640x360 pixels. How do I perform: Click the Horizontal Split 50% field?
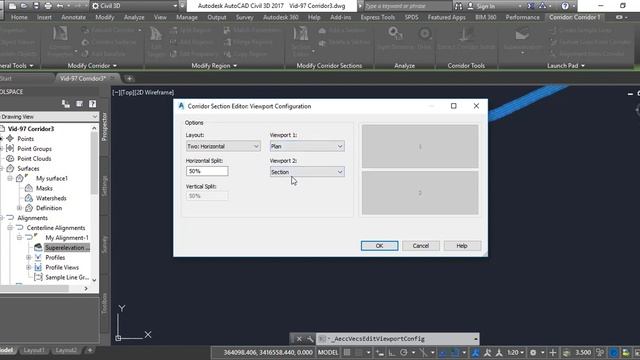[207, 171]
